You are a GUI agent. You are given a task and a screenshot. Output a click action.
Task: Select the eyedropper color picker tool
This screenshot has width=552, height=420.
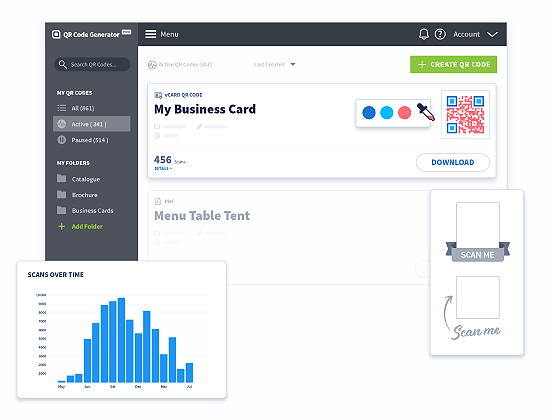coord(426,112)
